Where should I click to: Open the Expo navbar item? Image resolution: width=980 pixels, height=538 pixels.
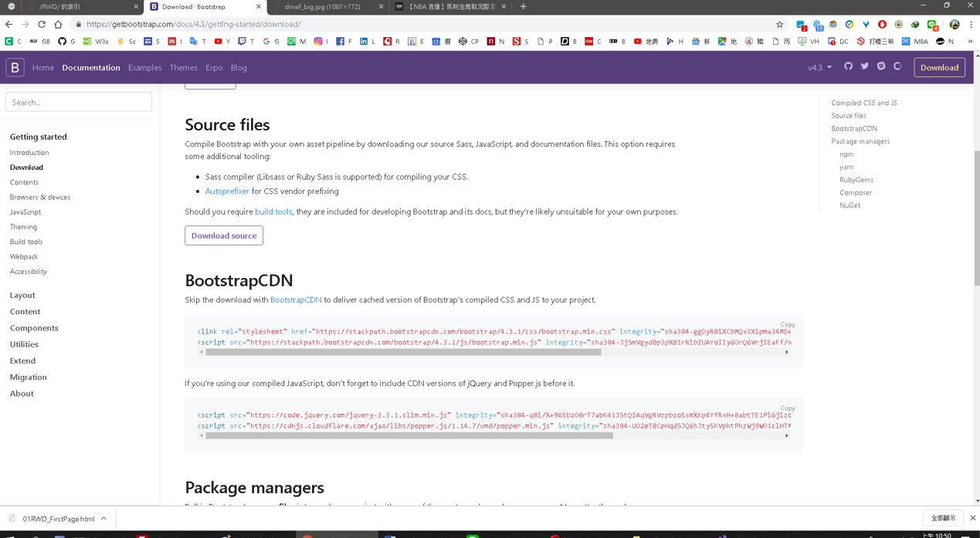pyautogui.click(x=214, y=67)
